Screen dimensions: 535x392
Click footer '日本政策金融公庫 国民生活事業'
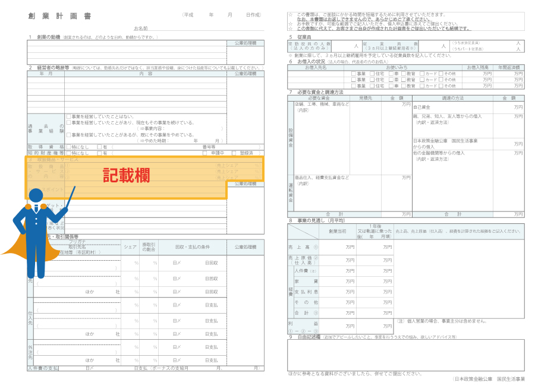[489, 379]
